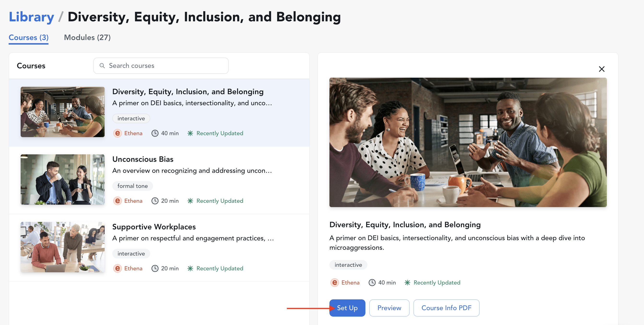Download the Course Info PDF
Screen dimensions: 644x325
[446, 308]
